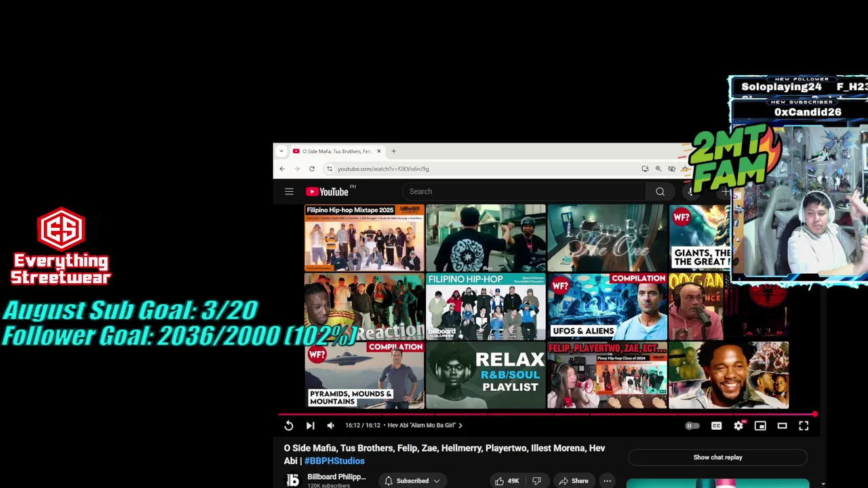868x488 pixels.
Task: Install app icon in address bar
Action: (645, 169)
